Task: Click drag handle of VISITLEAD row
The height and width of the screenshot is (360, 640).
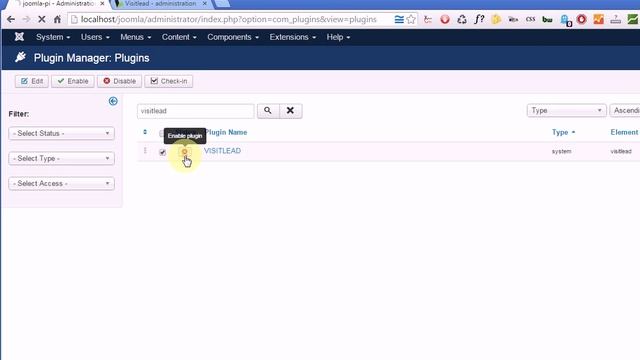Action: tap(145, 151)
